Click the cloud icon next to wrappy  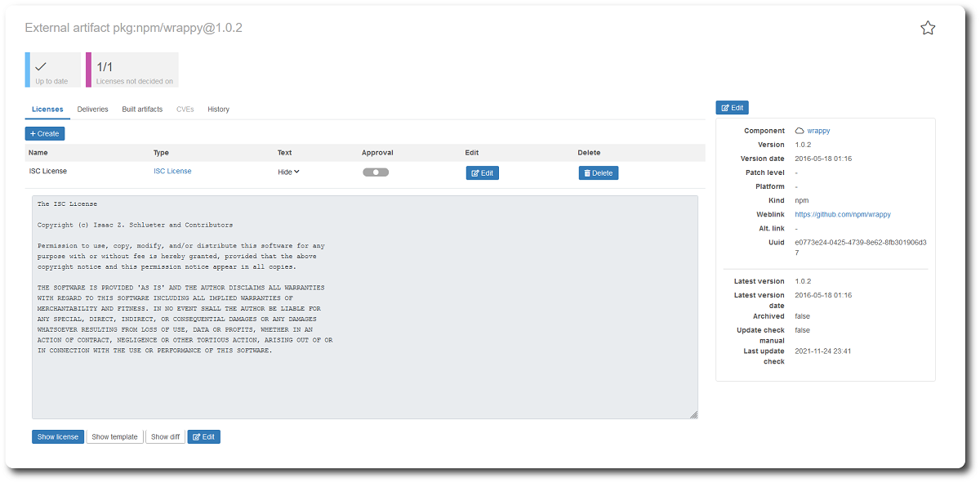pyautogui.click(x=800, y=131)
